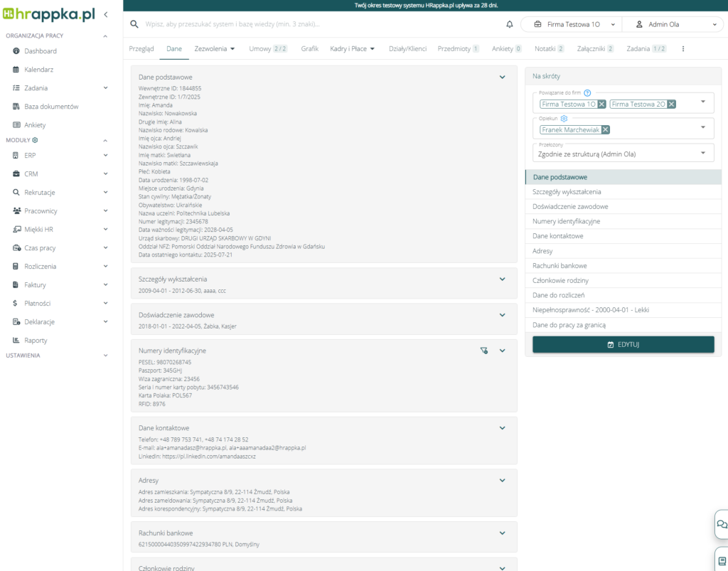
Task: Open the Dashboard from the sidebar
Action: point(41,51)
